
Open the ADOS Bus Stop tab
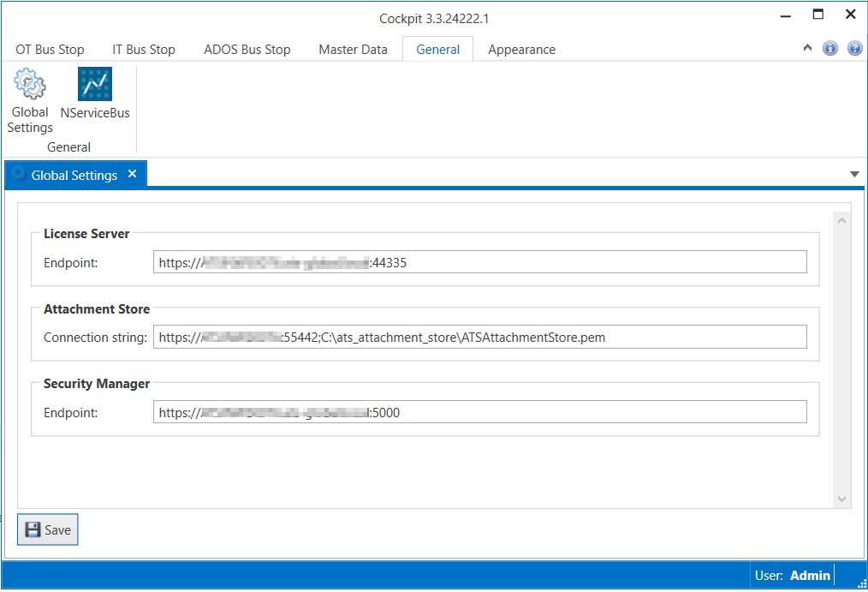coord(247,50)
